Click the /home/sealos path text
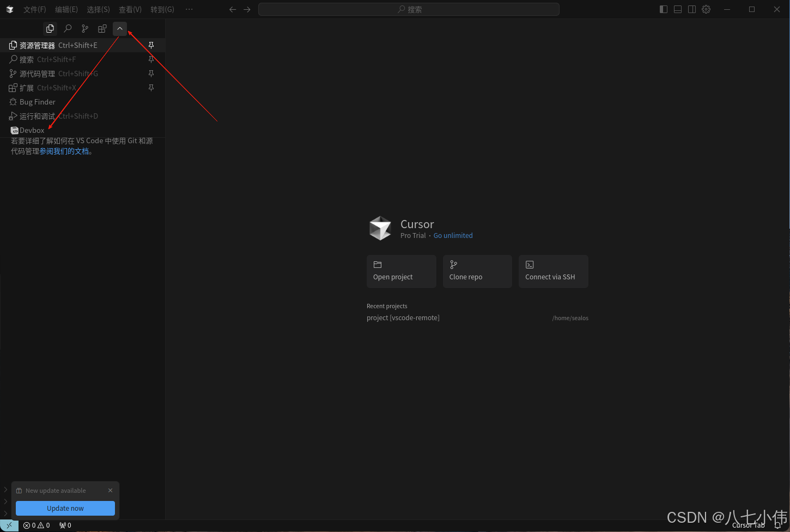The height and width of the screenshot is (532, 790). point(570,318)
